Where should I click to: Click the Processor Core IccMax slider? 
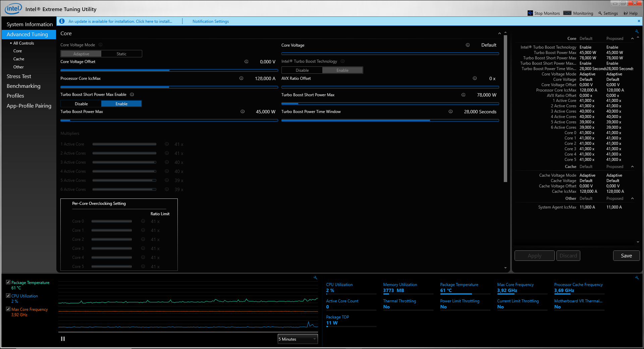click(x=169, y=87)
